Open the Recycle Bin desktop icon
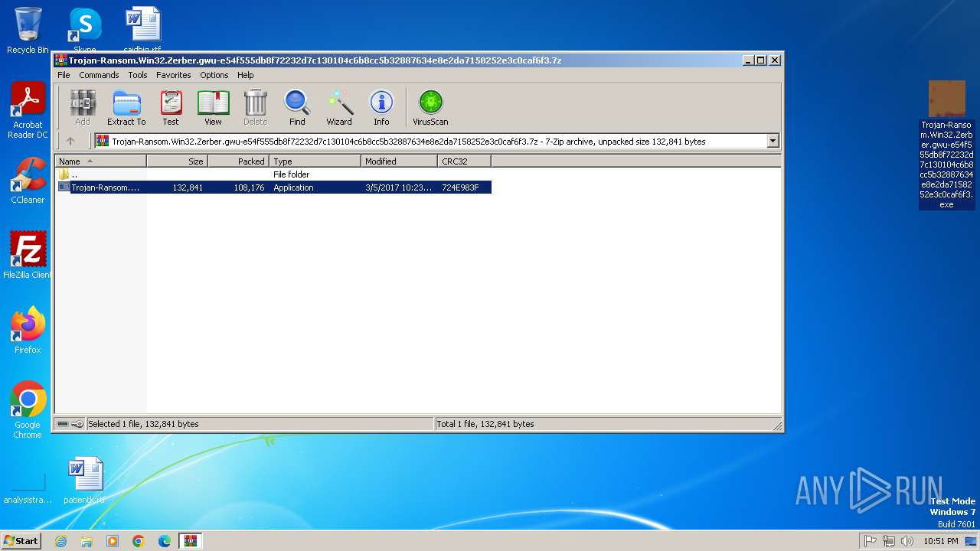The height and width of the screenshot is (551, 980). 28,30
